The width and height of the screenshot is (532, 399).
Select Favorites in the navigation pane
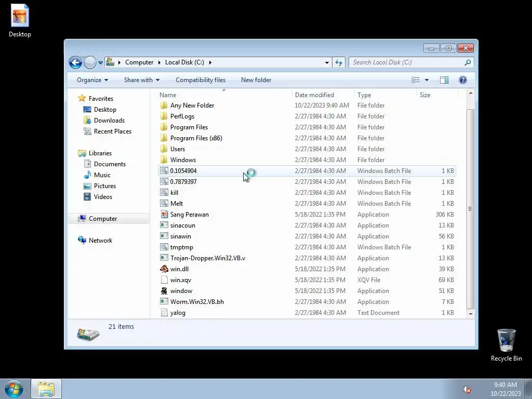[x=101, y=99]
